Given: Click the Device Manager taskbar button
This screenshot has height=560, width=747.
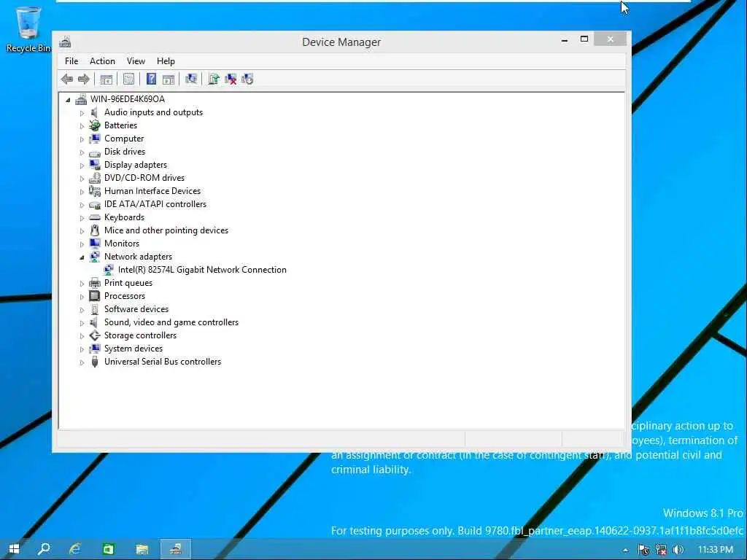Looking at the screenshot, I should pyautogui.click(x=175, y=549).
